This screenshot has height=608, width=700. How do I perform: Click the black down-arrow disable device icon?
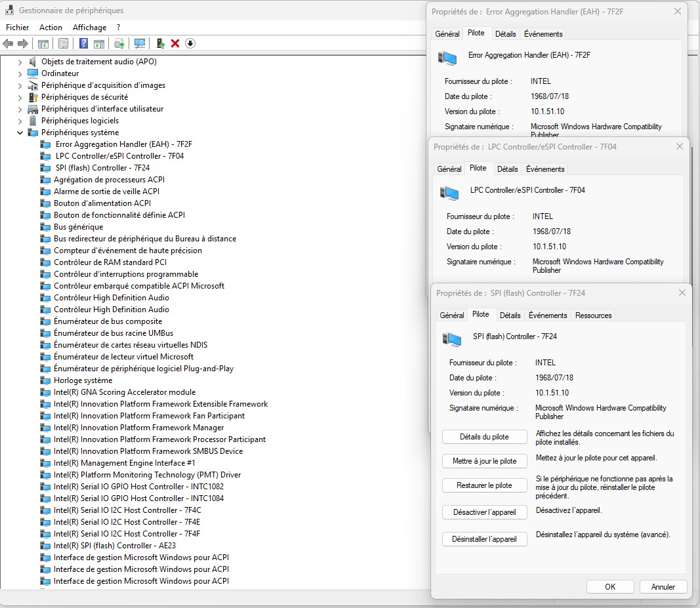190,43
